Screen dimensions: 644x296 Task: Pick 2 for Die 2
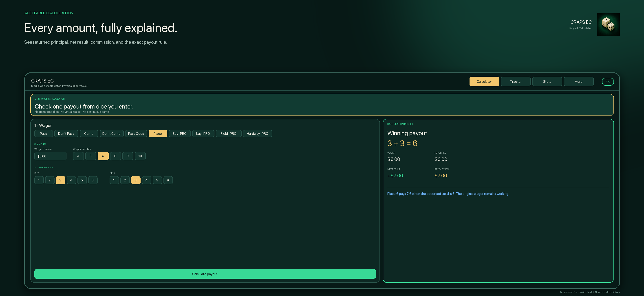click(x=125, y=180)
